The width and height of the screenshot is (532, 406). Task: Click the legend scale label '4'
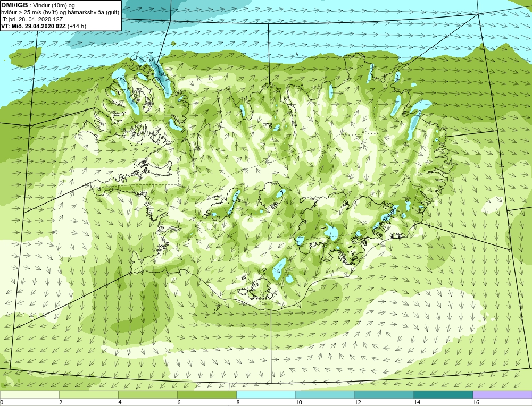tap(120, 402)
